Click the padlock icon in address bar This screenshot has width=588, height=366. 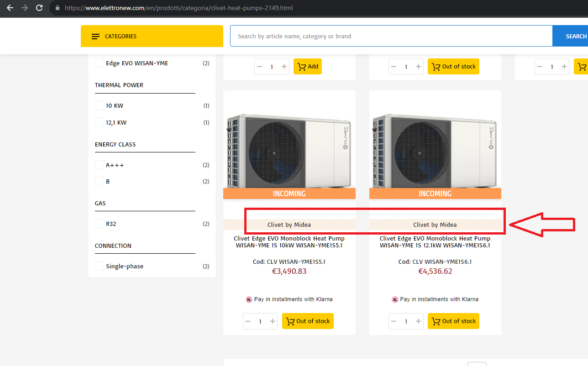click(x=57, y=8)
